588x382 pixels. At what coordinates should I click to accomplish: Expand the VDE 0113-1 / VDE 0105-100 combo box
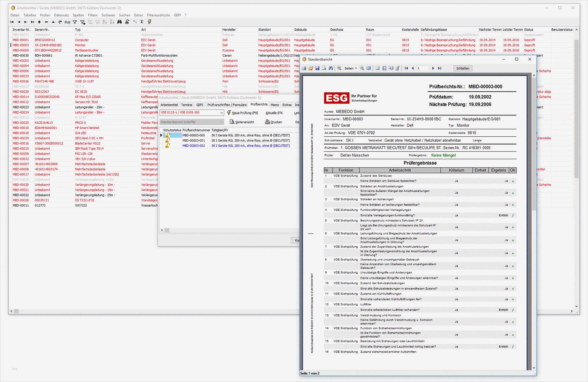coord(221,113)
